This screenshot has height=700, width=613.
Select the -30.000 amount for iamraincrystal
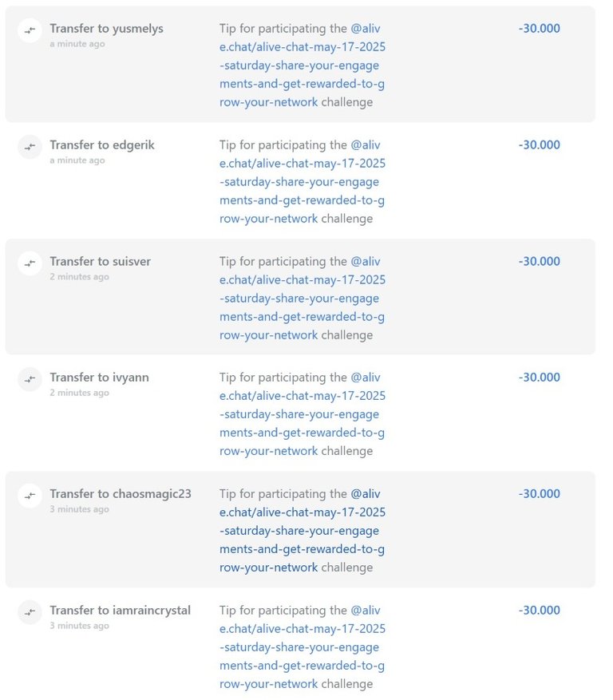(539, 611)
